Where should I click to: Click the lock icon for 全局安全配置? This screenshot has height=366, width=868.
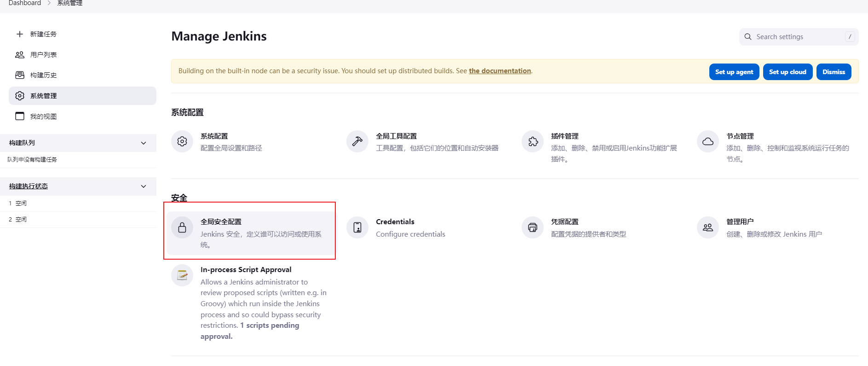coord(182,227)
